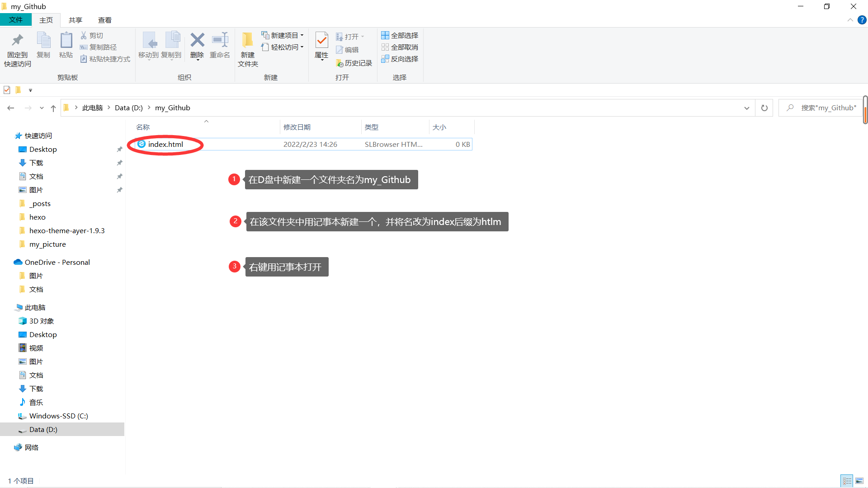Open the Move to (移动到) menu
868x488 pixels.
click(x=148, y=46)
